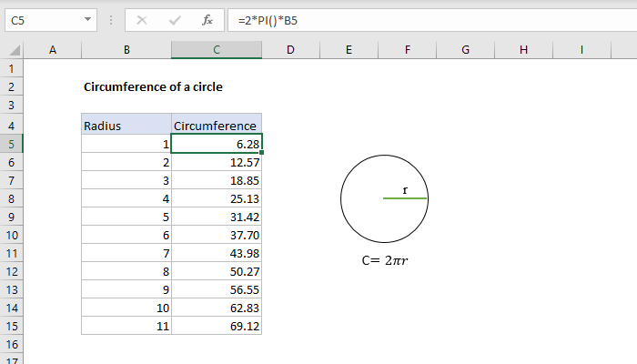Select cell with value 50.27

point(217,271)
